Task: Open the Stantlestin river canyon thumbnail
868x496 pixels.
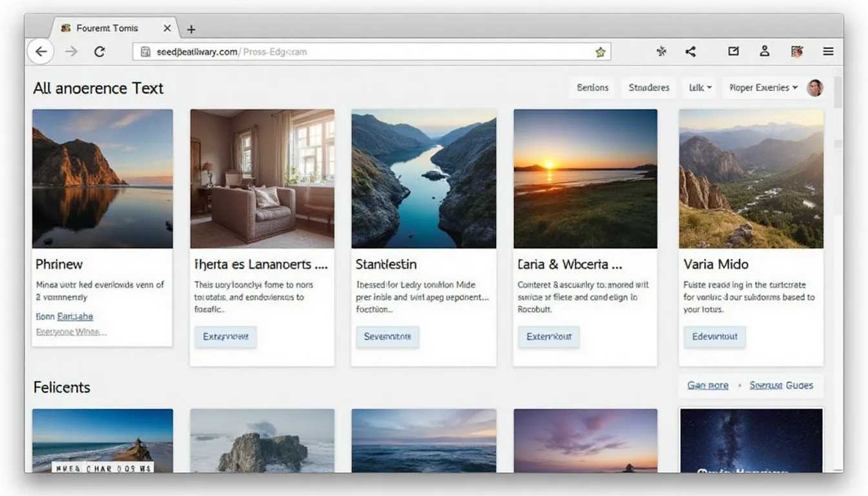Action: (424, 179)
